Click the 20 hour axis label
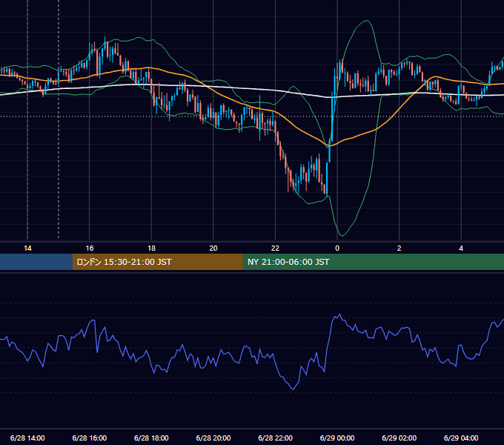 [213, 248]
